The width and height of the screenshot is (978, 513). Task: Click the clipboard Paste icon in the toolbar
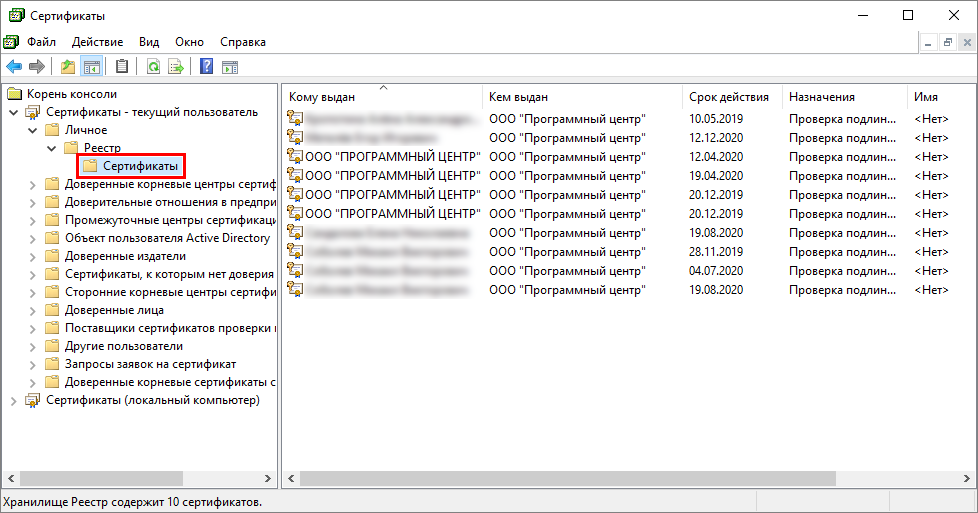click(122, 67)
